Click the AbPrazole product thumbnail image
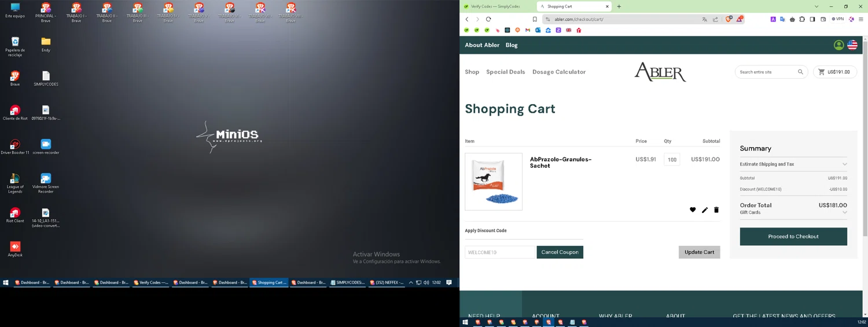 (494, 182)
